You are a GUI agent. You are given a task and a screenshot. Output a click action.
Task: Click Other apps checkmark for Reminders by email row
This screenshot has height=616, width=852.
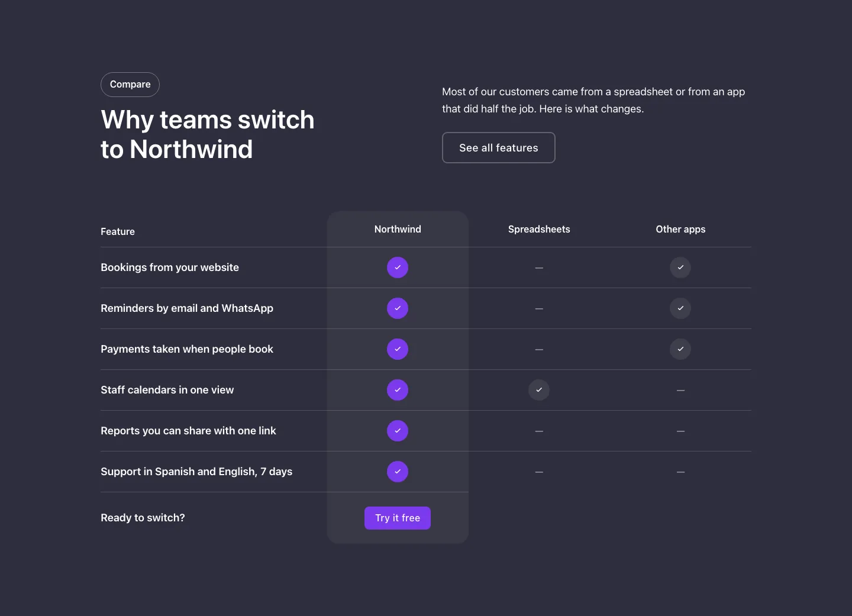(680, 308)
